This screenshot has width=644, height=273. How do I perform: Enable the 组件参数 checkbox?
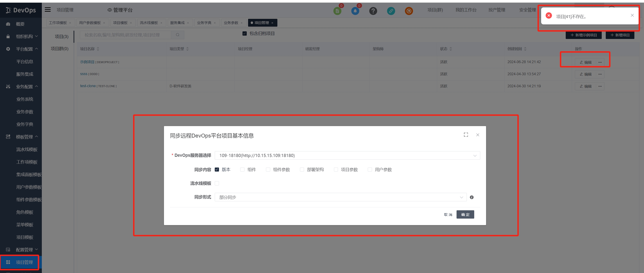[268, 170]
